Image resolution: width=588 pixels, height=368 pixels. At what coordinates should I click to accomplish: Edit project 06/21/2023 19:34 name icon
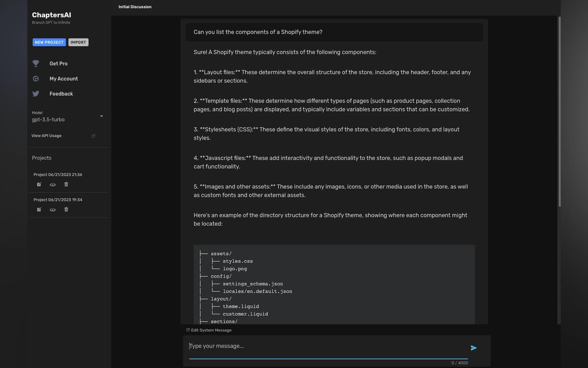click(x=39, y=209)
